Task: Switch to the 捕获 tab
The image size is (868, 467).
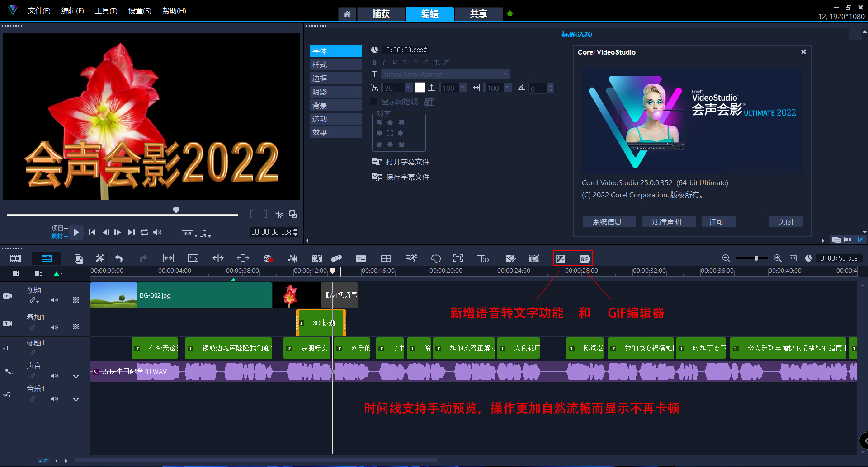Action: click(381, 14)
